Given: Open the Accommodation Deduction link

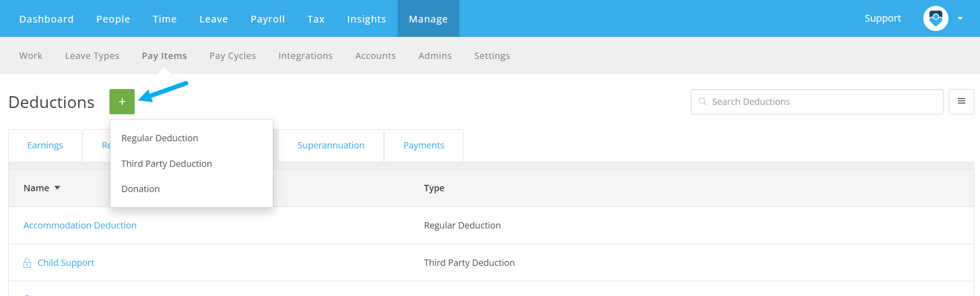Looking at the screenshot, I should point(80,225).
